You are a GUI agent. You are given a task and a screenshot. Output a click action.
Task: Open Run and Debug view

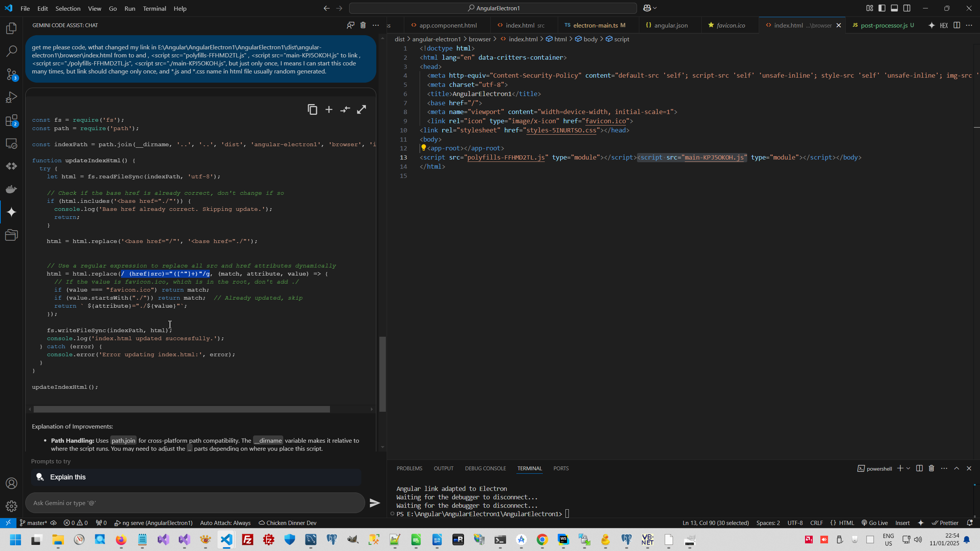pos(11,97)
